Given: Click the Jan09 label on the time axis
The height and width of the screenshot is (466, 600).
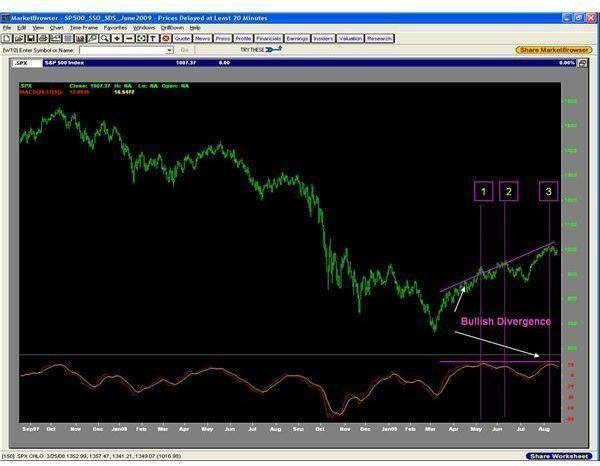Looking at the screenshot, I should point(390,429).
